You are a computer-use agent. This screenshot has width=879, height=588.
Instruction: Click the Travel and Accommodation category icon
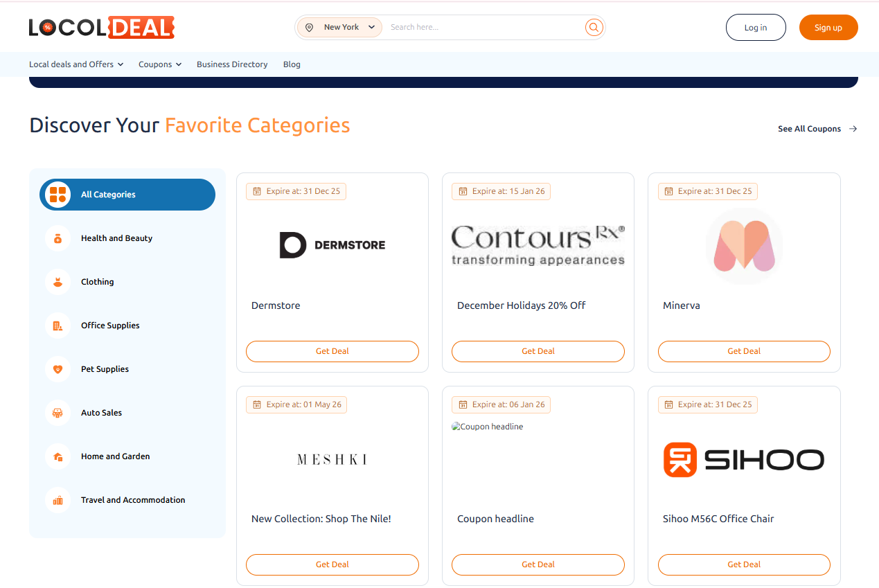tap(57, 500)
